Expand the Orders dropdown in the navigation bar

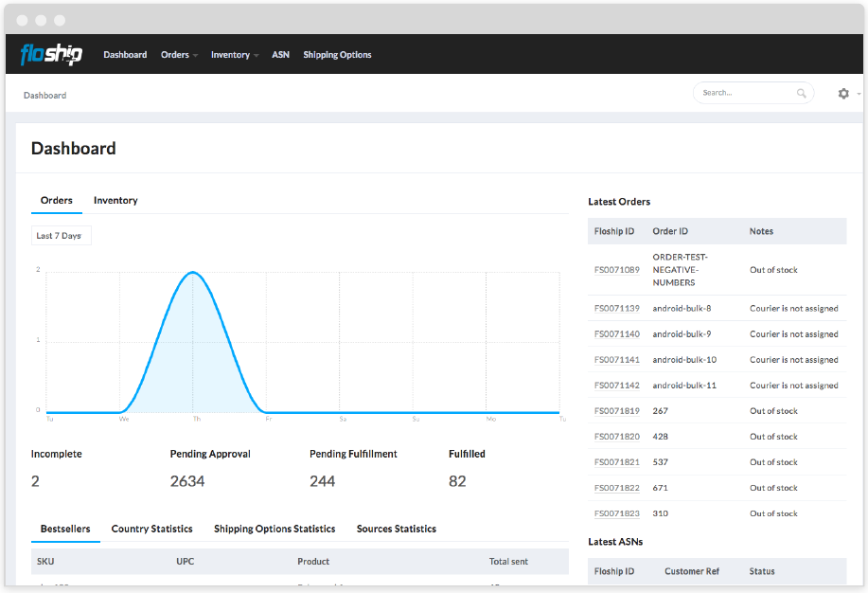(x=179, y=54)
